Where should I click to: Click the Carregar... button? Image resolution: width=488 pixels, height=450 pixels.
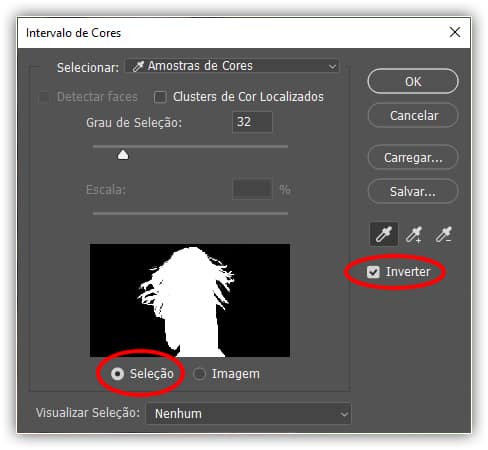point(413,157)
